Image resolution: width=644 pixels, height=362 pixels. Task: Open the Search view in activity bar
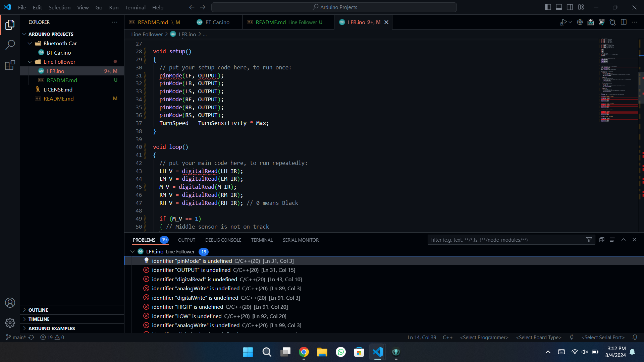(x=10, y=45)
